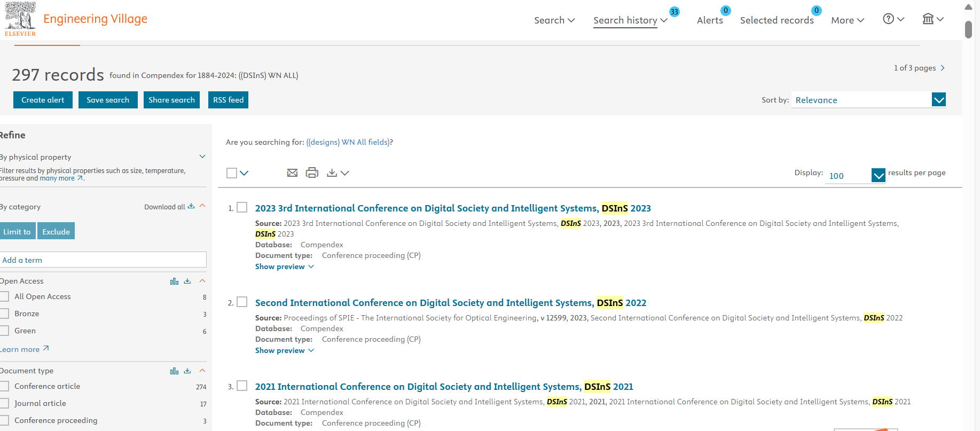Click the email results envelope icon
This screenshot has width=980, height=431.
click(x=292, y=173)
